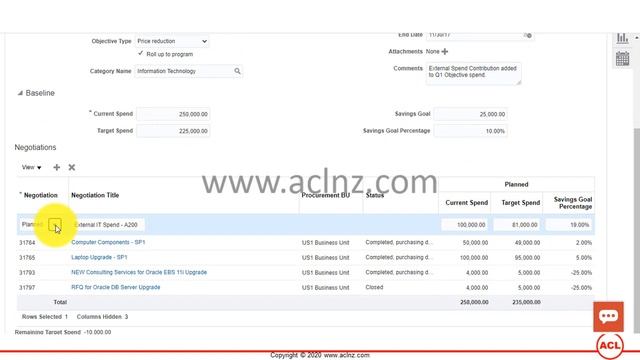Open the End Date calendar picker icon

click(x=528, y=36)
